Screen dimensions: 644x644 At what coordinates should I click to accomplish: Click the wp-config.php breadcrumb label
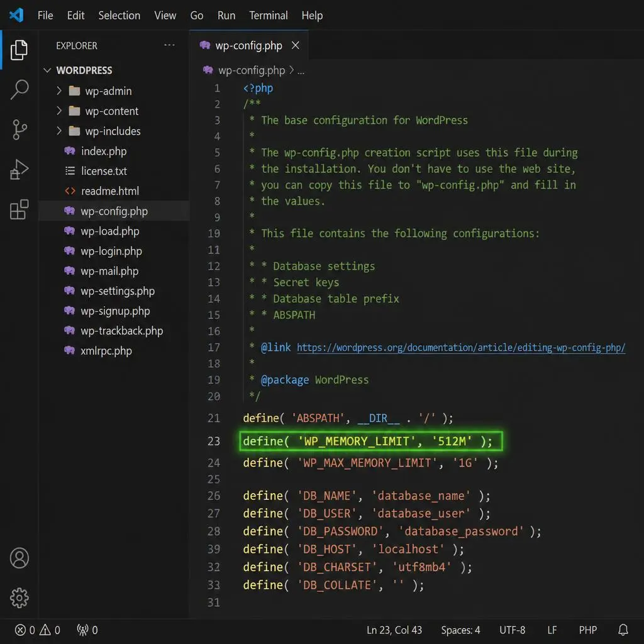[x=252, y=70]
